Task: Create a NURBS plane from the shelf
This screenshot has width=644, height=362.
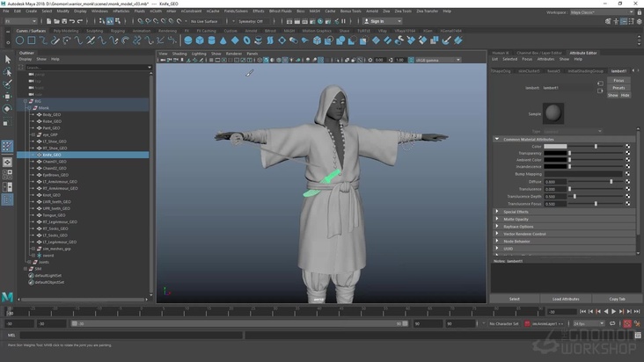Action: pos(235,40)
